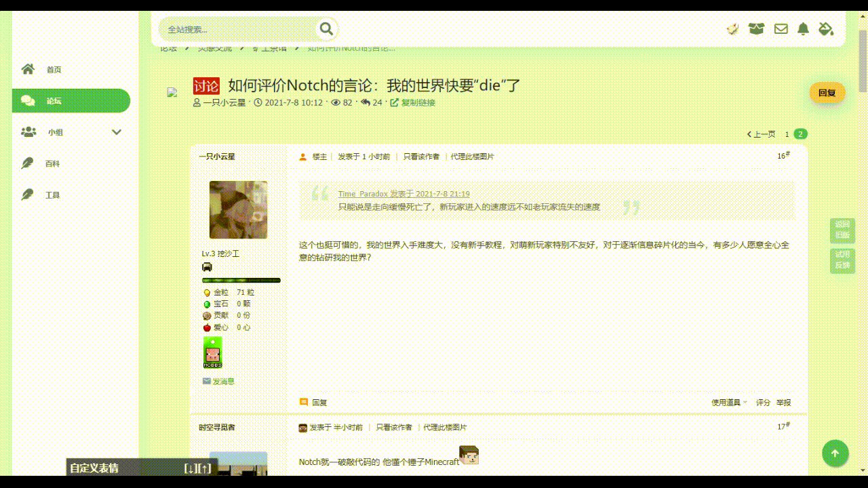The height and width of the screenshot is (488, 868).
Task: Click the 16# floor number
Action: click(784, 156)
